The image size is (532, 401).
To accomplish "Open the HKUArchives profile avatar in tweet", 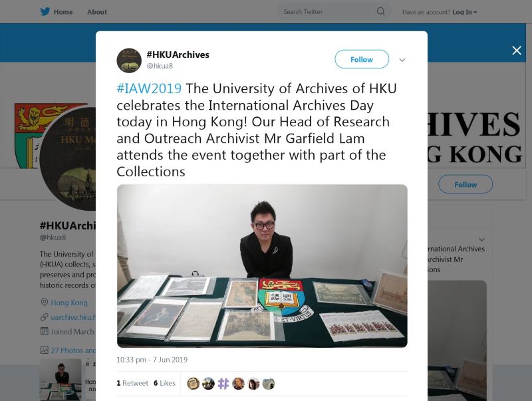I will click(x=129, y=61).
